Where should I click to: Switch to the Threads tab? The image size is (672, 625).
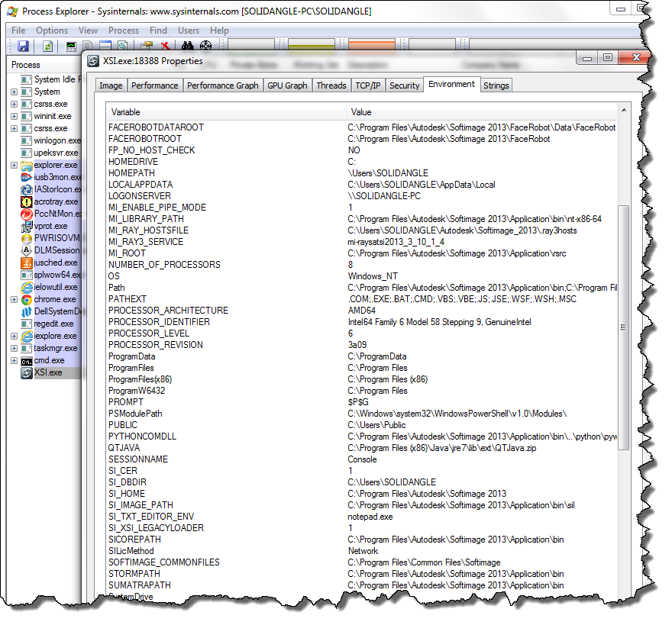coord(331,85)
